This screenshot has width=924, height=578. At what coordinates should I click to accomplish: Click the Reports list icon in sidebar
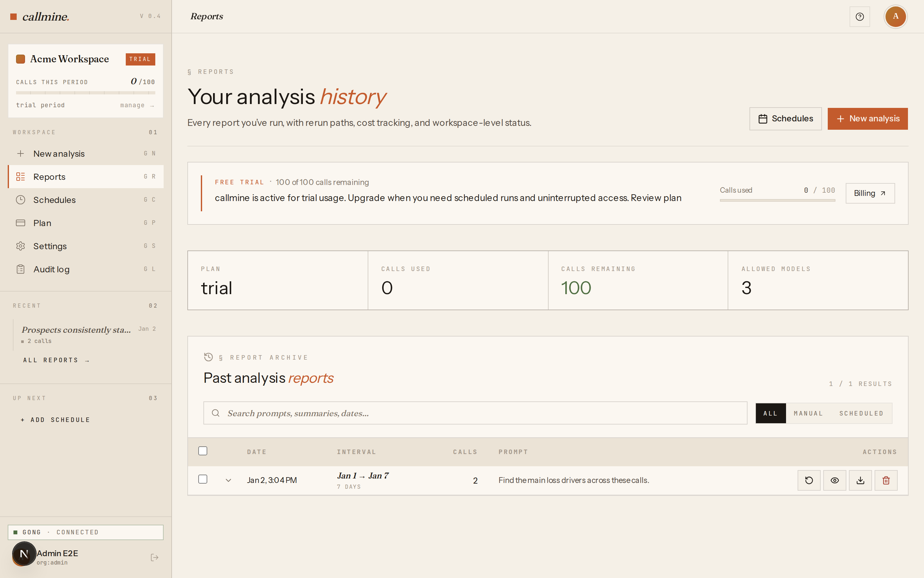click(21, 177)
